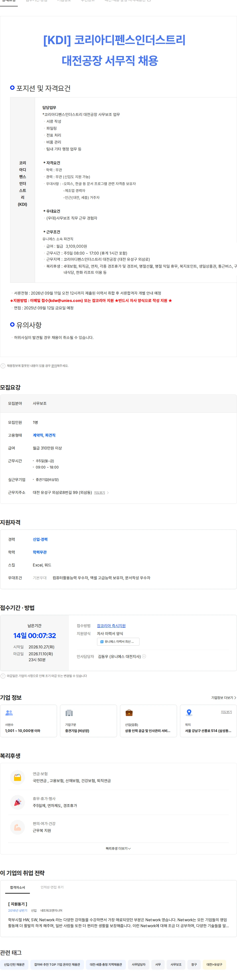The image size is (237, 980).
Task: Click the building icon on 기업구분 card
Action: click(69, 713)
